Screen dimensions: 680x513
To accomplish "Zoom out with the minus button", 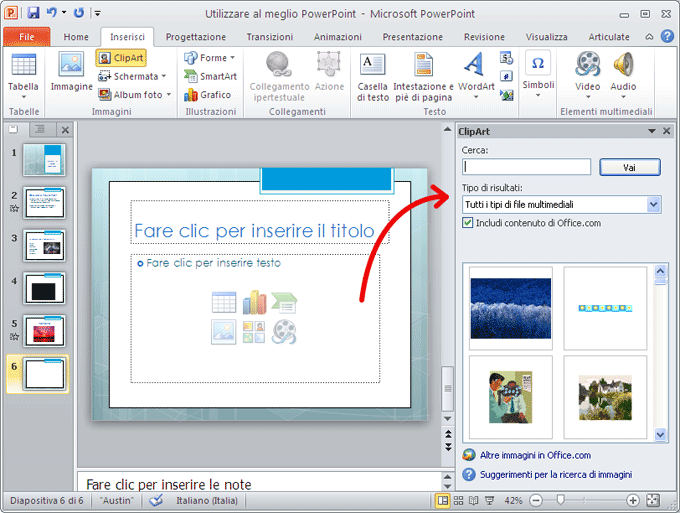I will 536,500.
